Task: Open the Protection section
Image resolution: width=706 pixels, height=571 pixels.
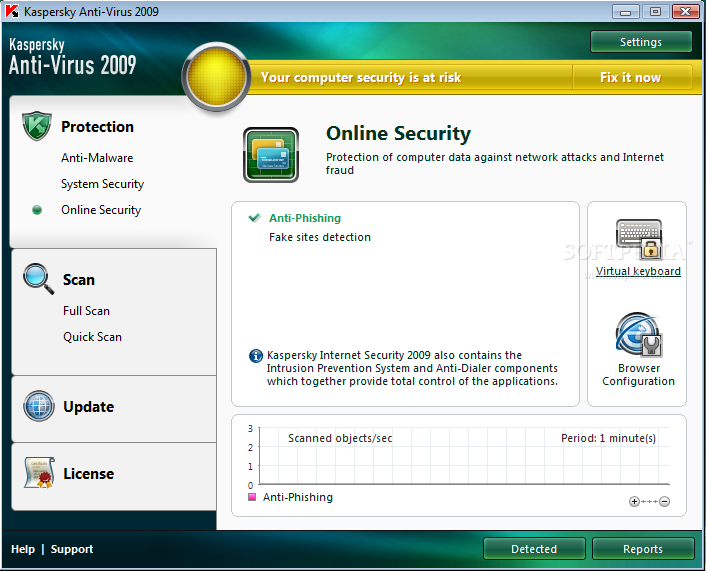Action: point(97,127)
